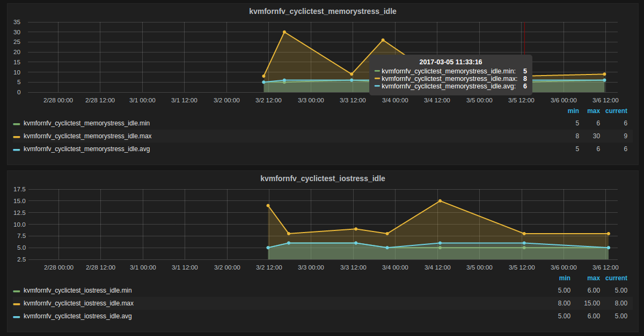Click green color swatch of memorystress_idle.min
Screen dimensions: 644x336
tap(17, 124)
